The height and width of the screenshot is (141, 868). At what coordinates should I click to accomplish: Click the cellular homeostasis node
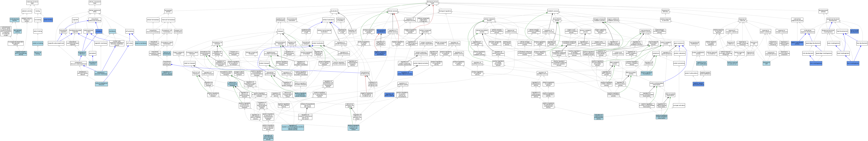(153, 20)
